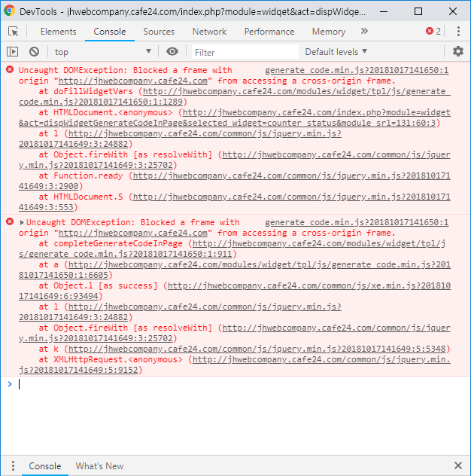Viewport: 471px width, 476px height.
Task: Show the console sidebar panel icon
Action: click(x=13, y=52)
